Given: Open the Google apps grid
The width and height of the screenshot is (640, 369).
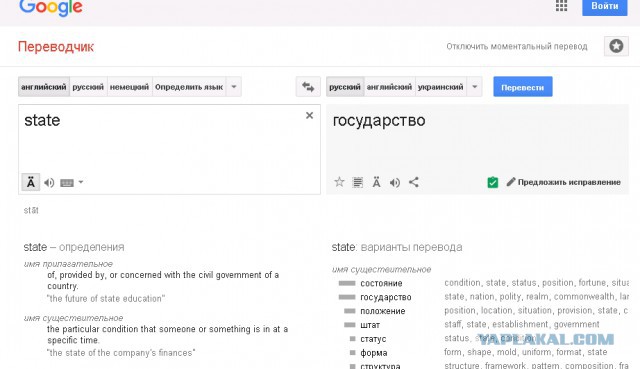Looking at the screenshot, I should (x=562, y=5).
